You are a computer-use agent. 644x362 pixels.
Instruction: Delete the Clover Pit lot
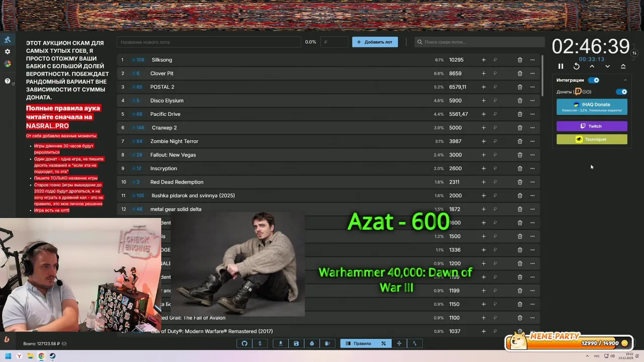coord(520,73)
